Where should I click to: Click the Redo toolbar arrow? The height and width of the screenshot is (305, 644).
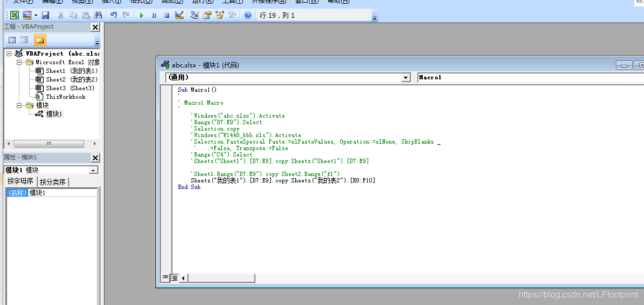[126, 15]
